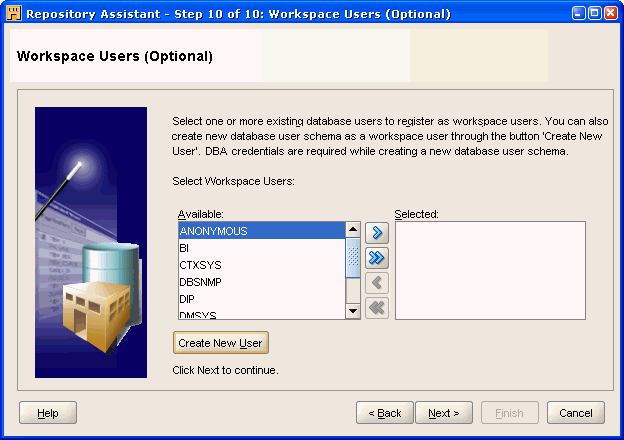Click the single right arrow add button
Image resolution: width=624 pixels, height=440 pixels.
coord(377,233)
